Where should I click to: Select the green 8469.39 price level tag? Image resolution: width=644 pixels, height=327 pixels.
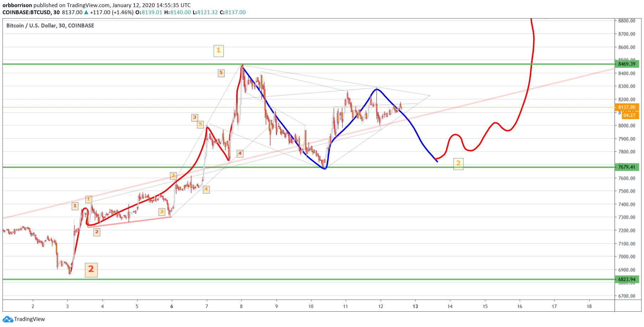[x=627, y=64]
